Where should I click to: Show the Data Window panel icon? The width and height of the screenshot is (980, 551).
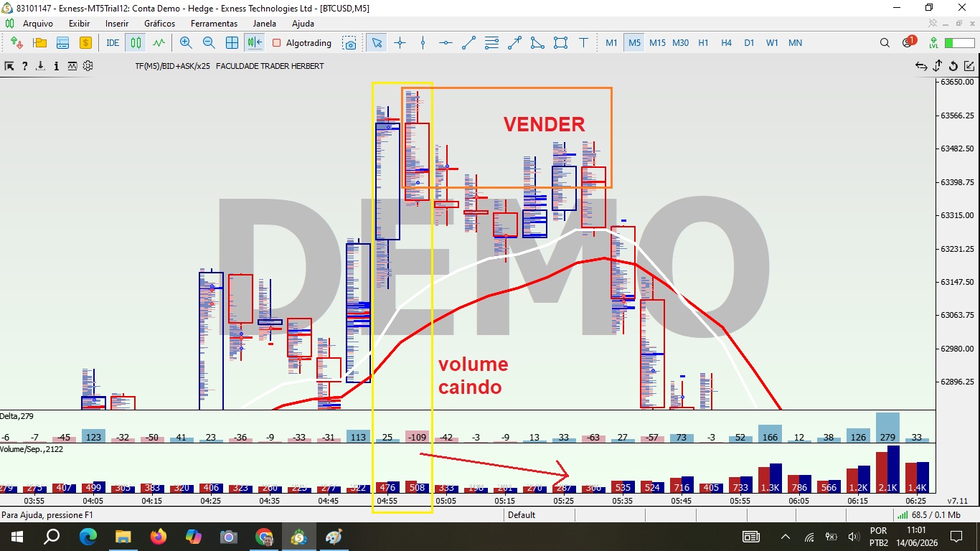[62, 43]
